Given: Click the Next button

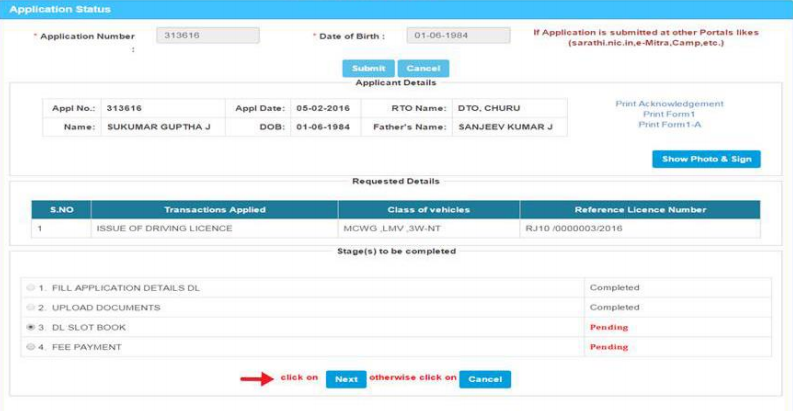Looking at the screenshot, I should (346, 379).
